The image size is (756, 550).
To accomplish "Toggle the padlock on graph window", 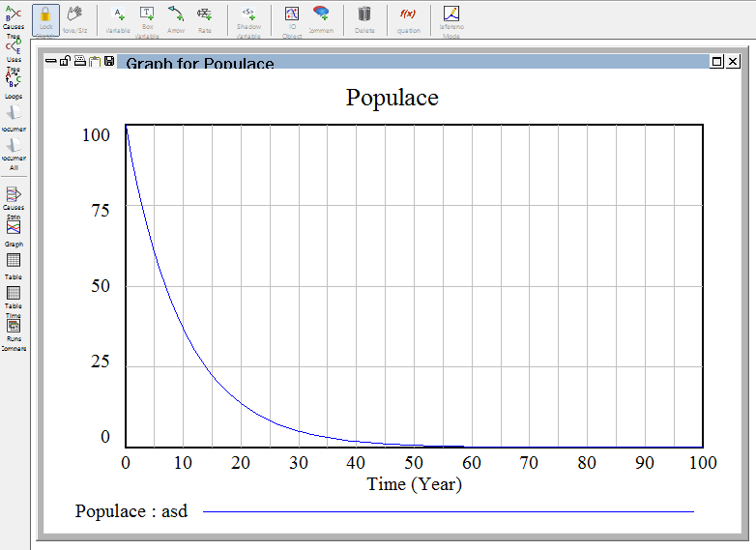I will 66,62.
